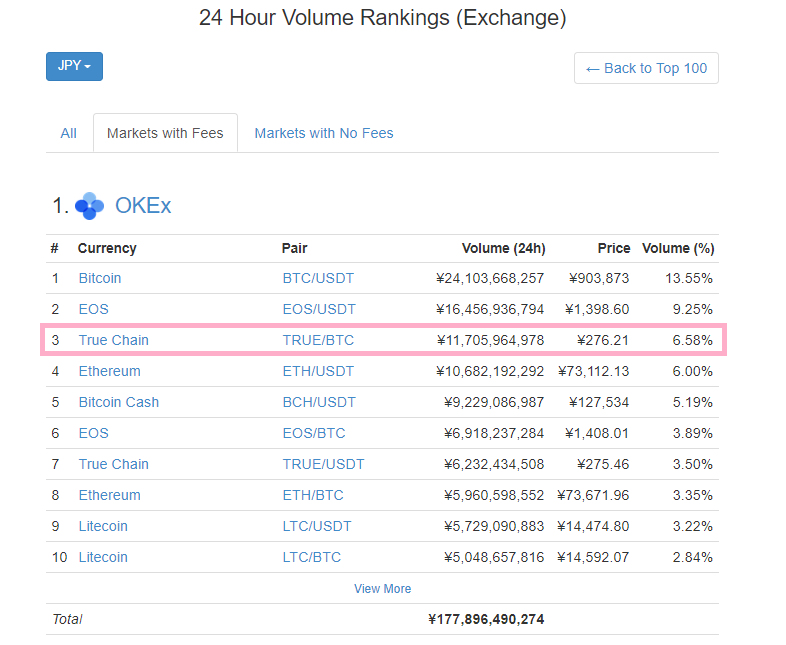Go back to Top 100
This screenshot has height=645, width=786.
646,68
